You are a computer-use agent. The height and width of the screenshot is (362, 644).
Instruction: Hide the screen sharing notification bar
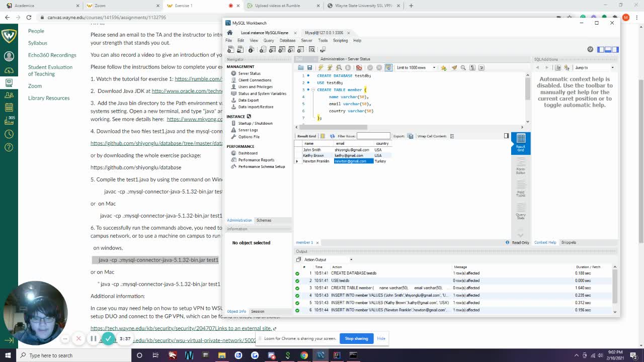[x=381, y=338]
